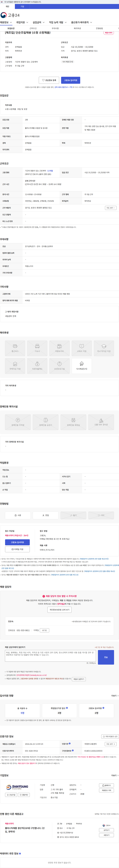
Task: Open the 지도 보기 dropdown in 근무 예정지
Action: click(111, 208)
